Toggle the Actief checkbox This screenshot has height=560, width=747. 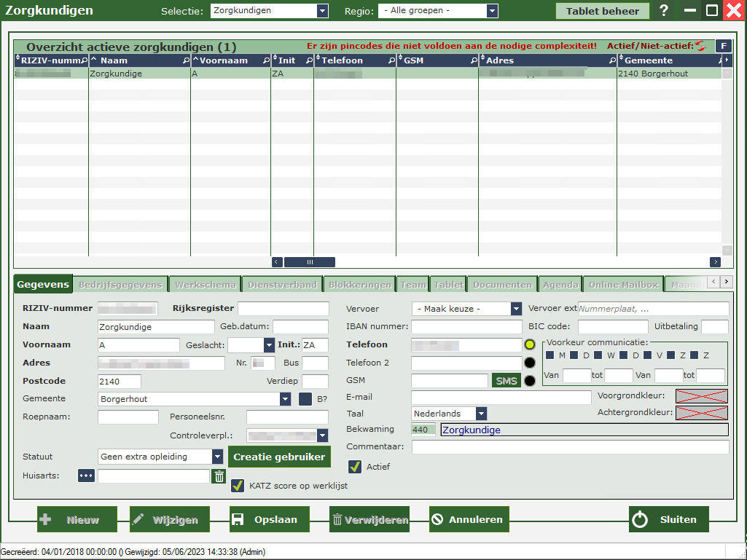pyautogui.click(x=355, y=467)
